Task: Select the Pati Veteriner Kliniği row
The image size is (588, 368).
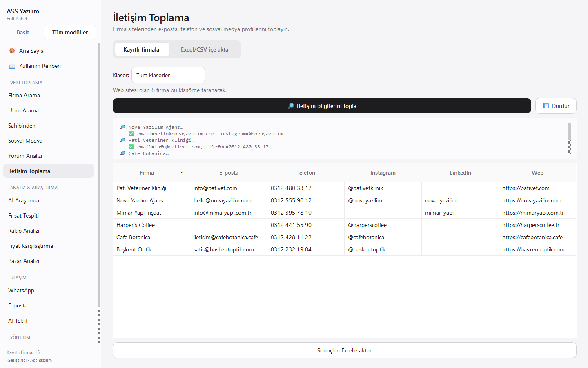Action: pos(344,188)
